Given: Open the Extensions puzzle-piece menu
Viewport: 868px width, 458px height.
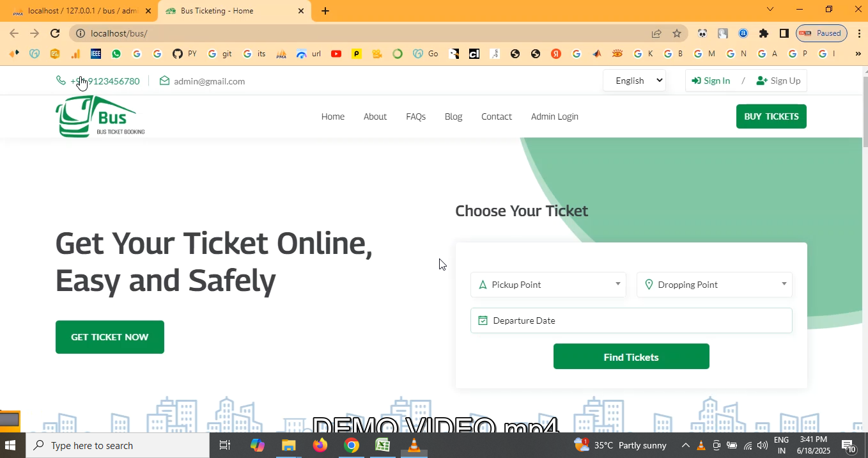Looking at the screenshot, I should [764, 33].
